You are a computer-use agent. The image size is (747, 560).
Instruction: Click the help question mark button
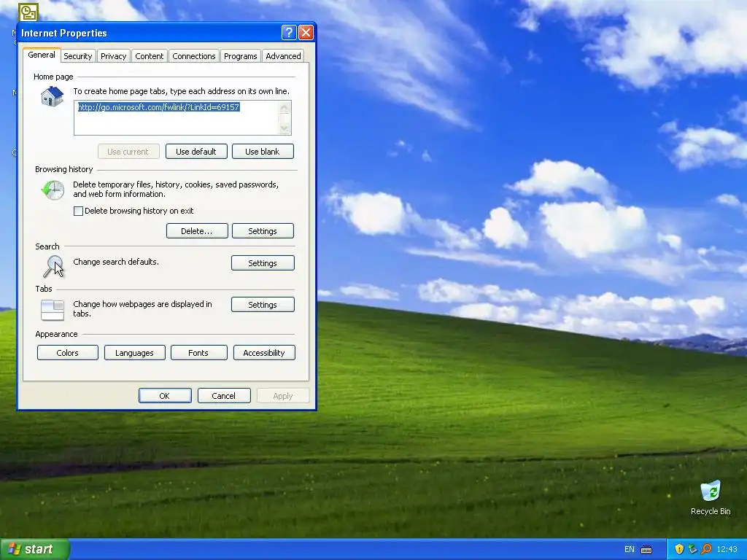289,32
